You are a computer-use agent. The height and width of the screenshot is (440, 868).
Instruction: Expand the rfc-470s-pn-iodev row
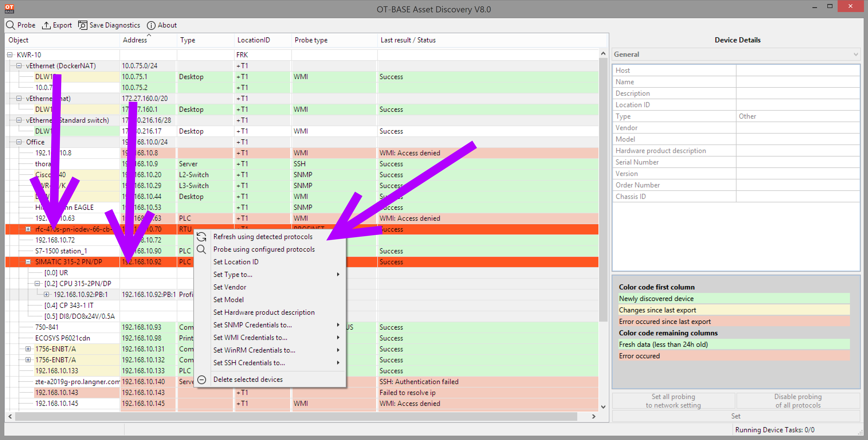click(x=28, y=229)
